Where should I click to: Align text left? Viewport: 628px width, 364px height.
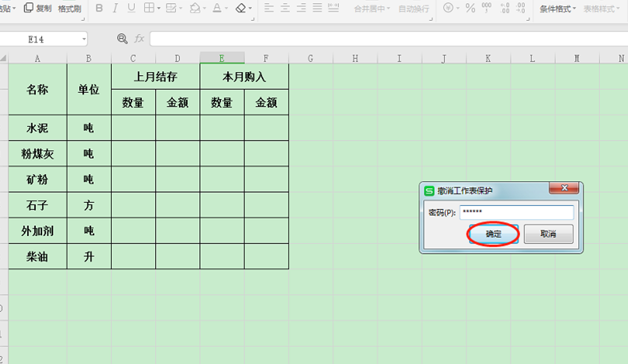[x=269, y=8]
